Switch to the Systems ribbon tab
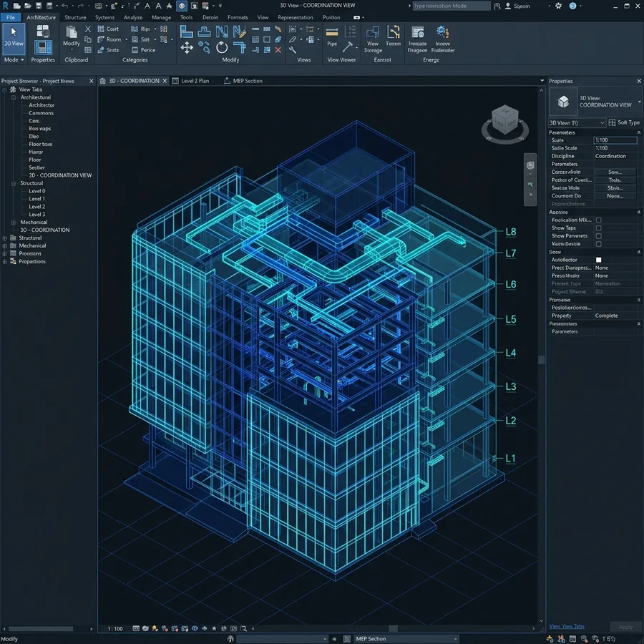The height and width of the screenshot is (644, 644). tap(104, 17)
